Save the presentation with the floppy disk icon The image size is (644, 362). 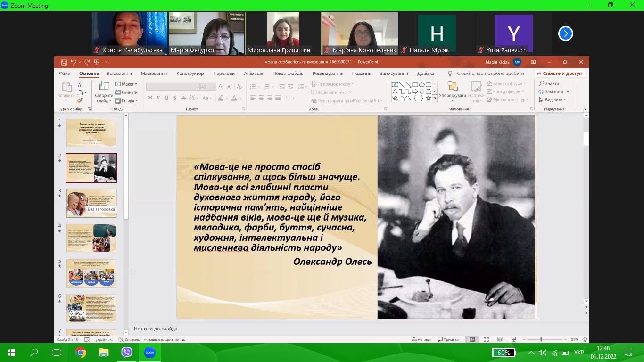click(x=64, y=62)
